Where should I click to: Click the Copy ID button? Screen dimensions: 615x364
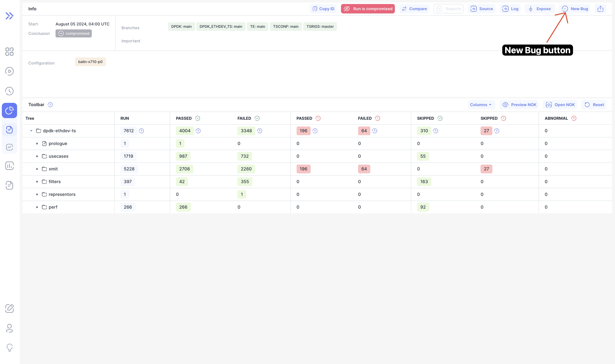point(323,9)
